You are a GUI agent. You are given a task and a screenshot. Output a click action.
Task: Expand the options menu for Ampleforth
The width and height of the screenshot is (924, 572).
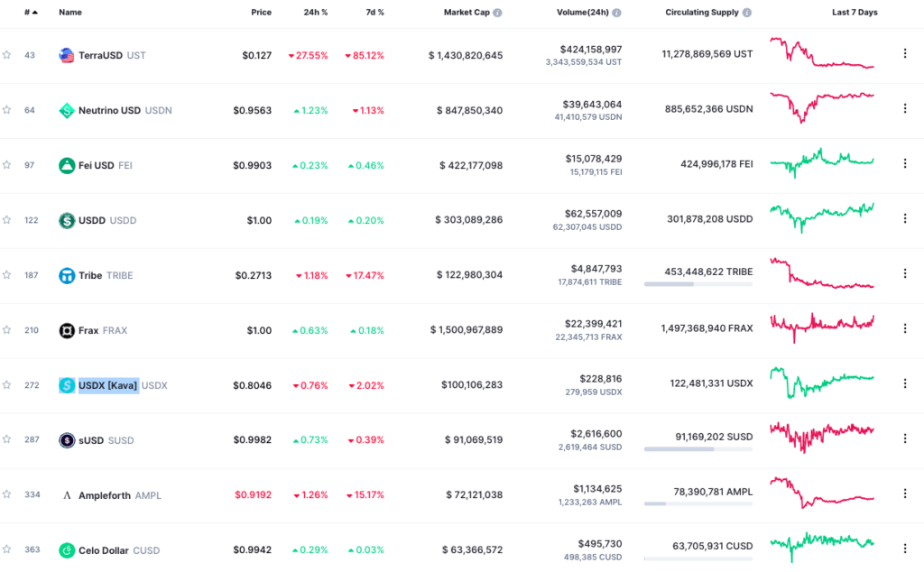coord(905,494)
